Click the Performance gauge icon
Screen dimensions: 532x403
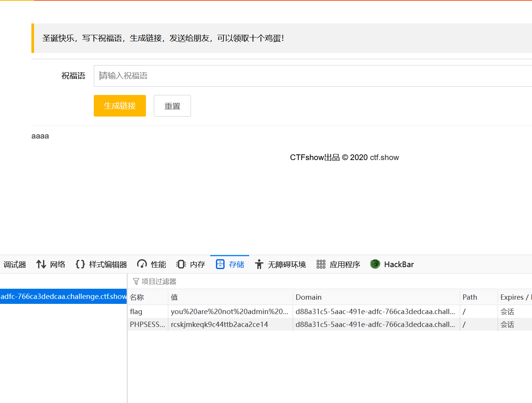142,264
